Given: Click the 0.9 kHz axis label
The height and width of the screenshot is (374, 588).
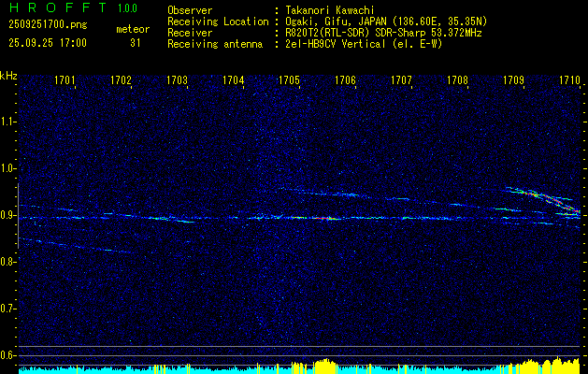Looking at the screenshot, I should (7, 215).
